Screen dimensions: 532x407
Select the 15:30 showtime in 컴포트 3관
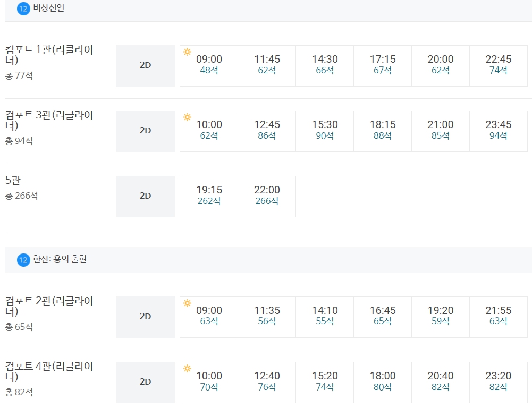click(325, 131)
